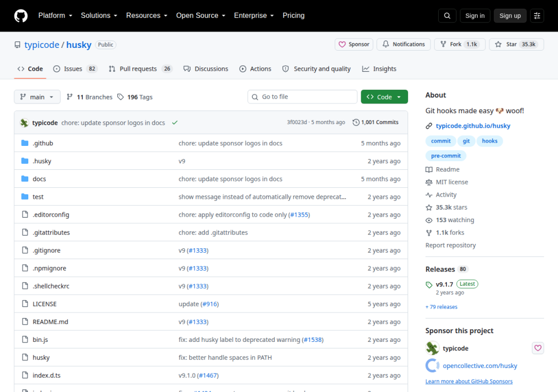Click the Readme book icon
Screen dimensions: 558x392
pos(429,170)
